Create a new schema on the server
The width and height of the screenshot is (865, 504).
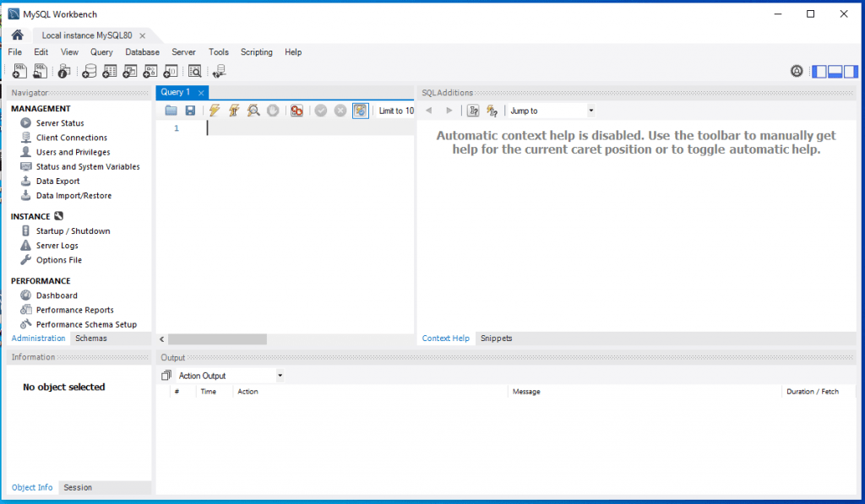pyautogui.click(x=90, y=70)
